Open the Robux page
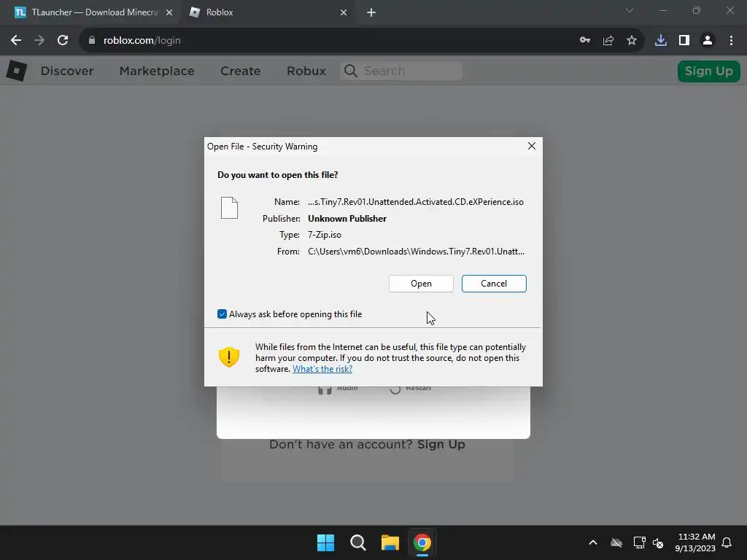This screenshot has height=560, width=747. click(306, 71)
